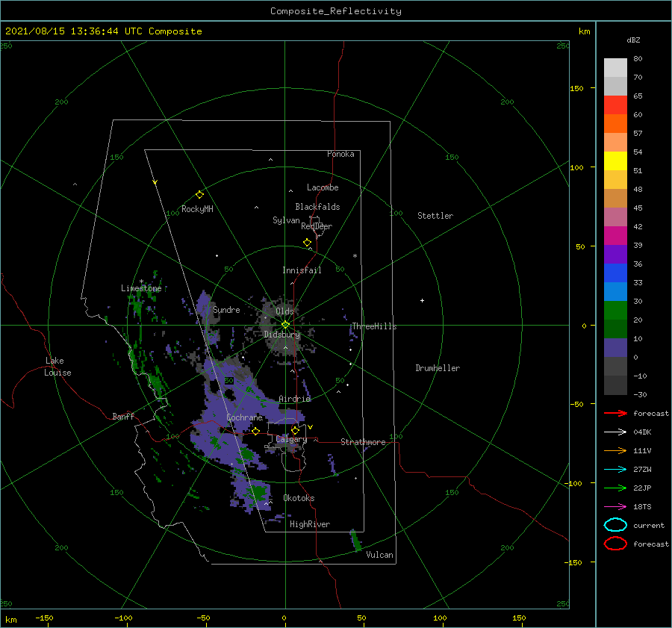Click the Stettler city label
The image size is (672, 628).
tap(435, 216)
